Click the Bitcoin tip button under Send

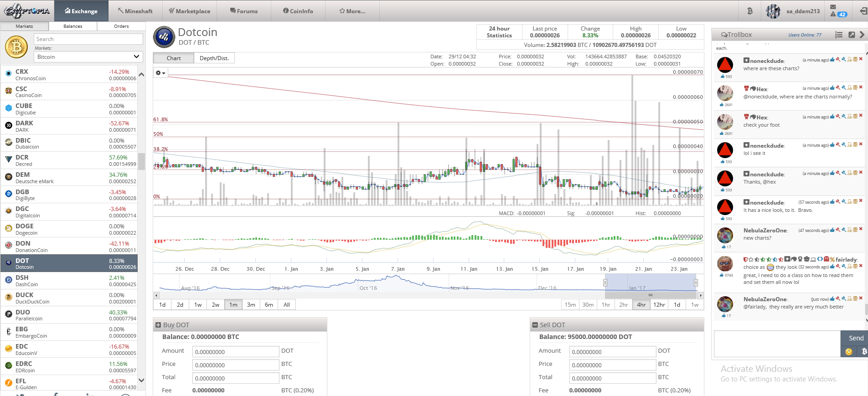(x=864, y=351)
